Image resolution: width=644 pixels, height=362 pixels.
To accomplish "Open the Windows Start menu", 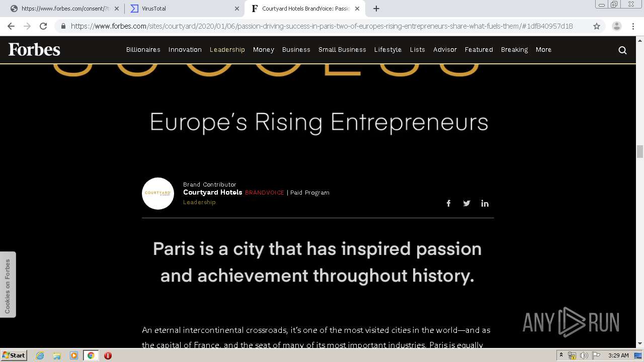I will point(14,355).
